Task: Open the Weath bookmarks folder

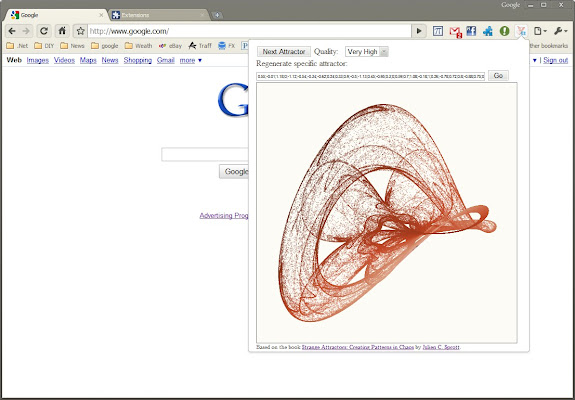Action: [x=138, y=46]
